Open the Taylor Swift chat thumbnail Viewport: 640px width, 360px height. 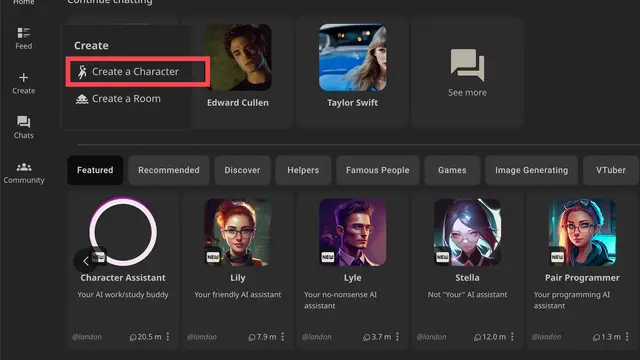(353, 58)
